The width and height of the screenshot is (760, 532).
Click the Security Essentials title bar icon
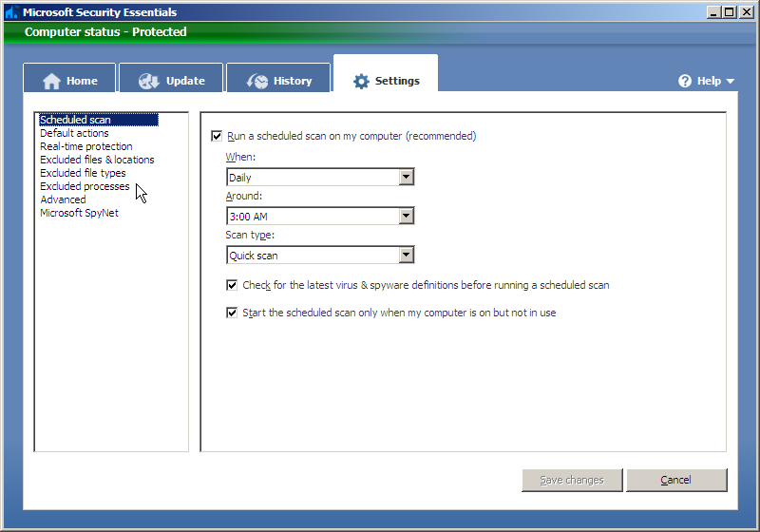(x=11, y=12)
